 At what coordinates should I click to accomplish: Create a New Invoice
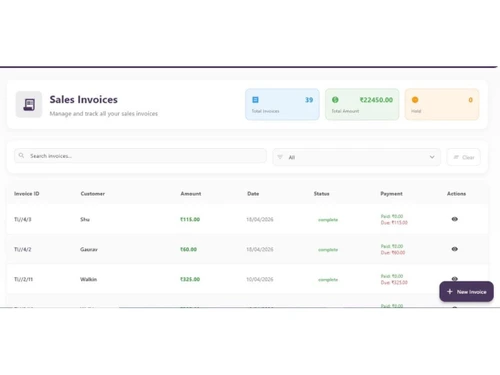click(466, 292)
